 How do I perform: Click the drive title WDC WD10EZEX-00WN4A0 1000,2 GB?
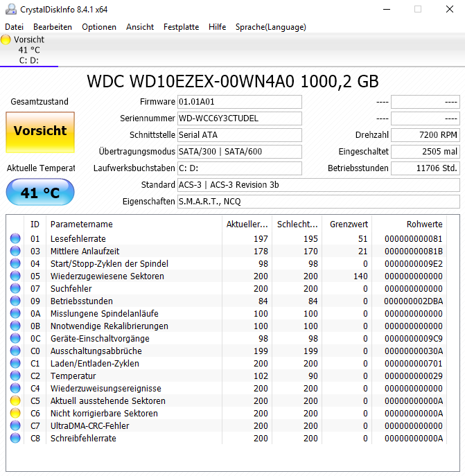tap(233, 81)
